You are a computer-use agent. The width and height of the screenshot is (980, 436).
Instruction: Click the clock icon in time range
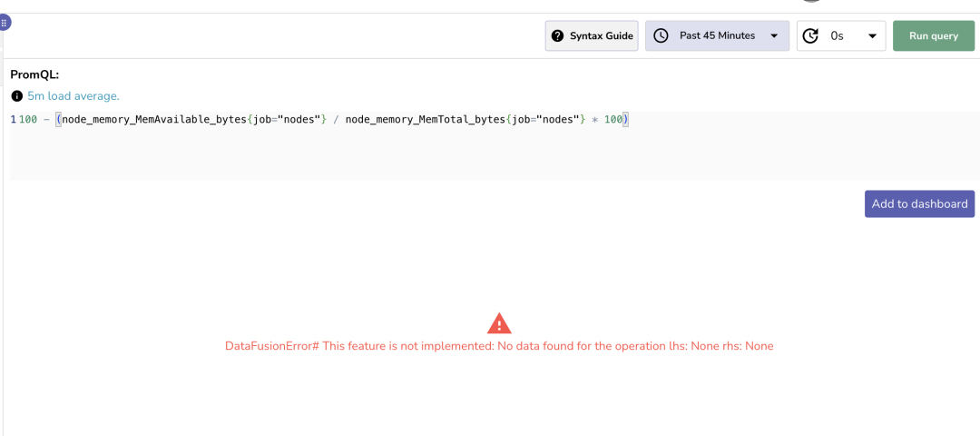661,35
